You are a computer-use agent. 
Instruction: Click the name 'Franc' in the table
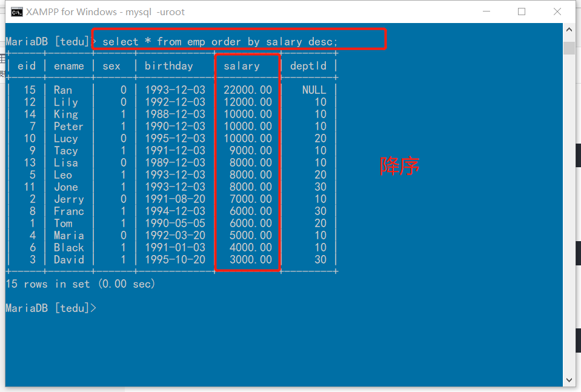tap(69, 211)
